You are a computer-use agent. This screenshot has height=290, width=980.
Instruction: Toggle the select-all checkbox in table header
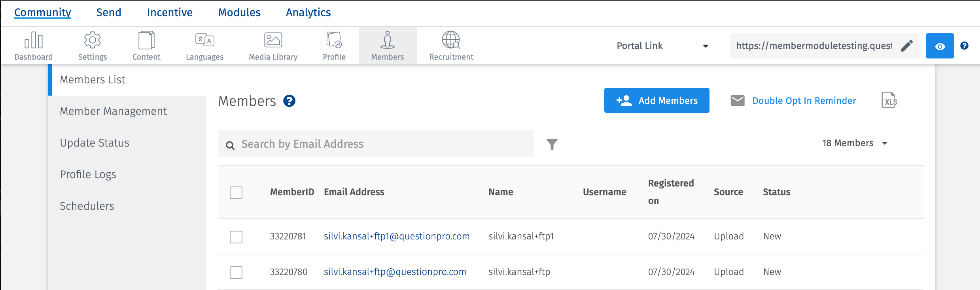click(236, 193)
